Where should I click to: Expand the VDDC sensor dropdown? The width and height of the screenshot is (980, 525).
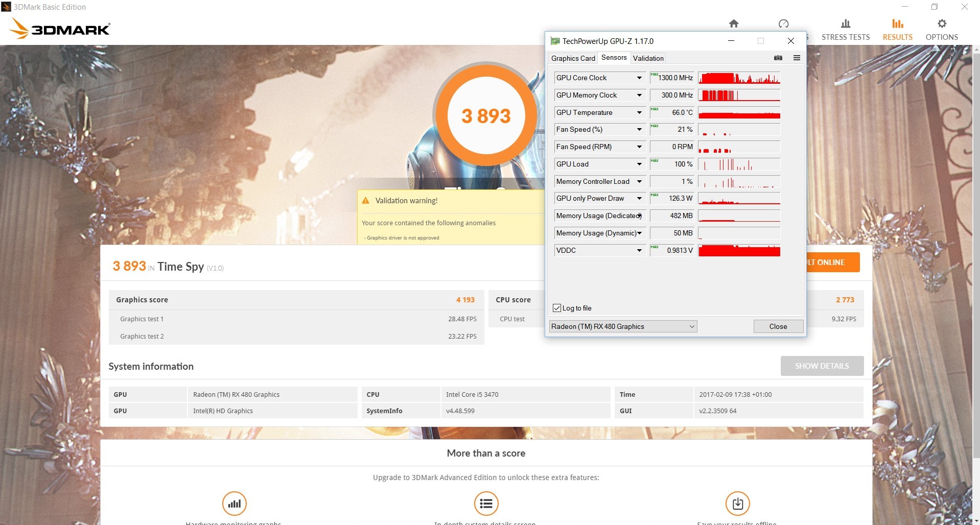click(639, 250)
